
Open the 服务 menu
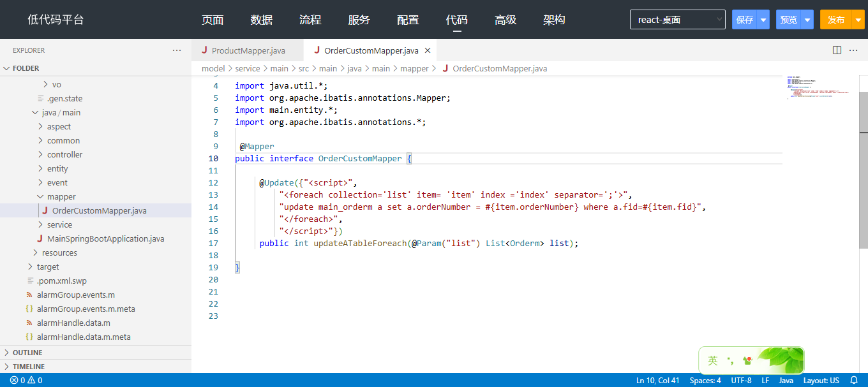tap(359, 20)
